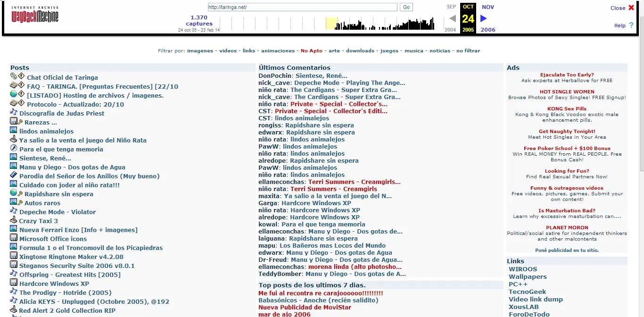
Task: Select year 2006 in the Wayback toolbar
Action: tap(488, 30)
